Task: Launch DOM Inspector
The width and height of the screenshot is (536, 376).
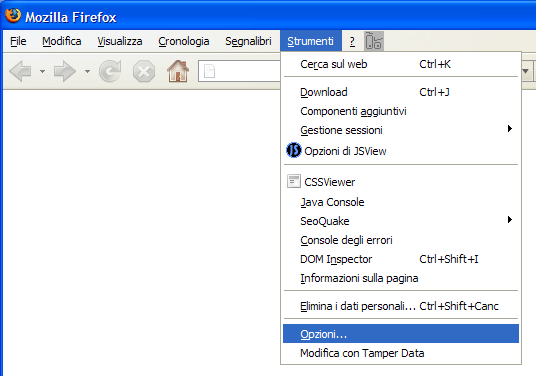Action: [x=401, y=259]
